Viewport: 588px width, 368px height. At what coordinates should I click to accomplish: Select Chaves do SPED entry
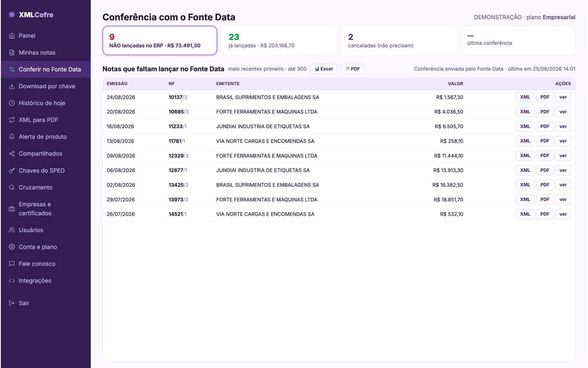[x=46, y=170]
